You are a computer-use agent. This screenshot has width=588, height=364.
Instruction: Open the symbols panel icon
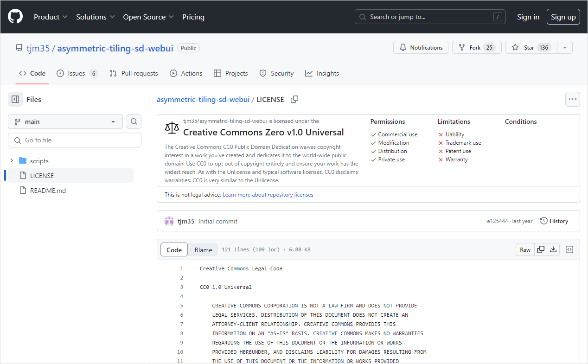coord(570,249)
